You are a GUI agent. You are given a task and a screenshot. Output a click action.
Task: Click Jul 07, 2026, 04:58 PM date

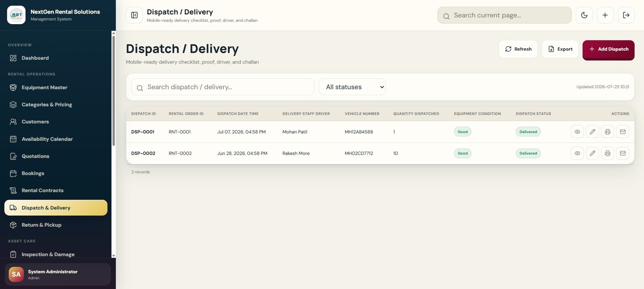coord(242,132)
